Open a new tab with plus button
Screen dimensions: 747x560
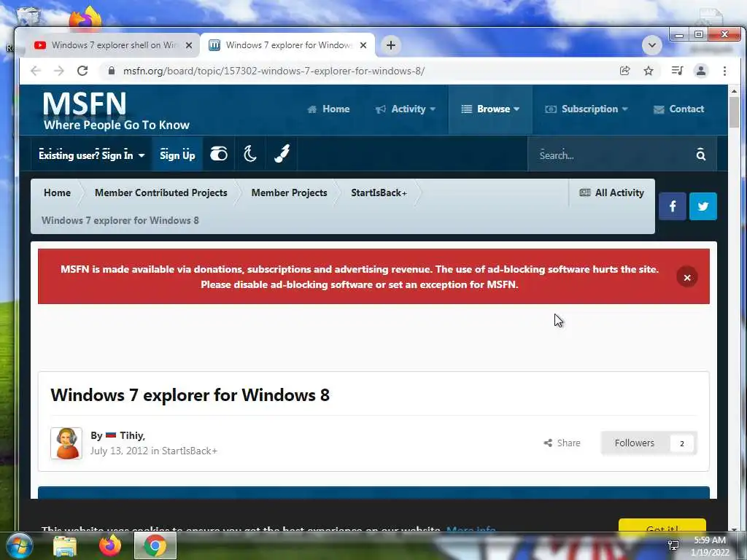coord(391,45)
